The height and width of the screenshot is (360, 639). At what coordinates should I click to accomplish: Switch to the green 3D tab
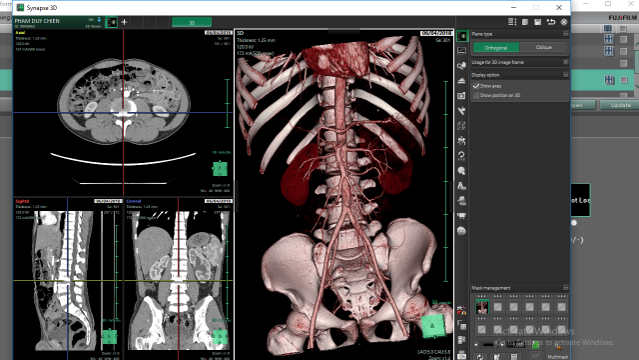(192, 22)
